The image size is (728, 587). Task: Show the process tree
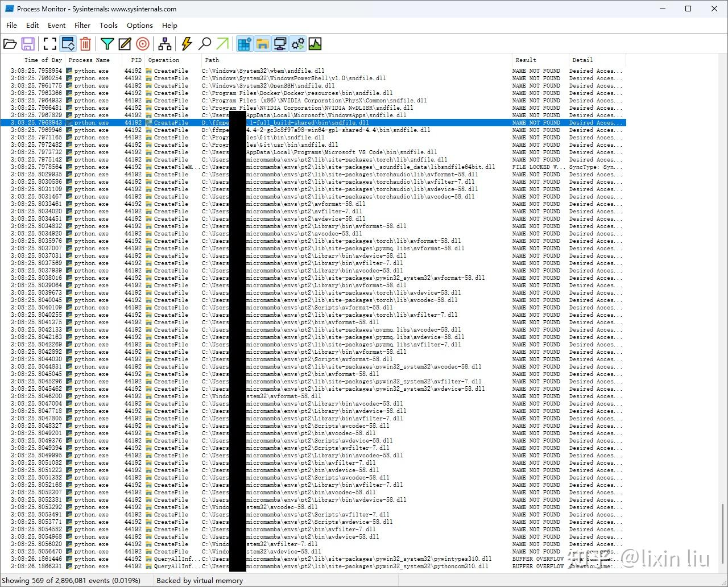[x=164, y=43]
